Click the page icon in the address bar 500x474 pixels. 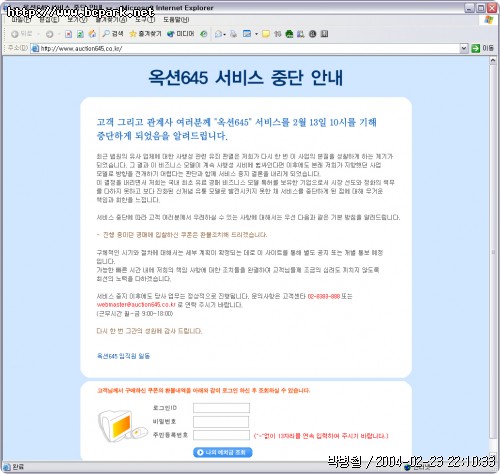35,49
